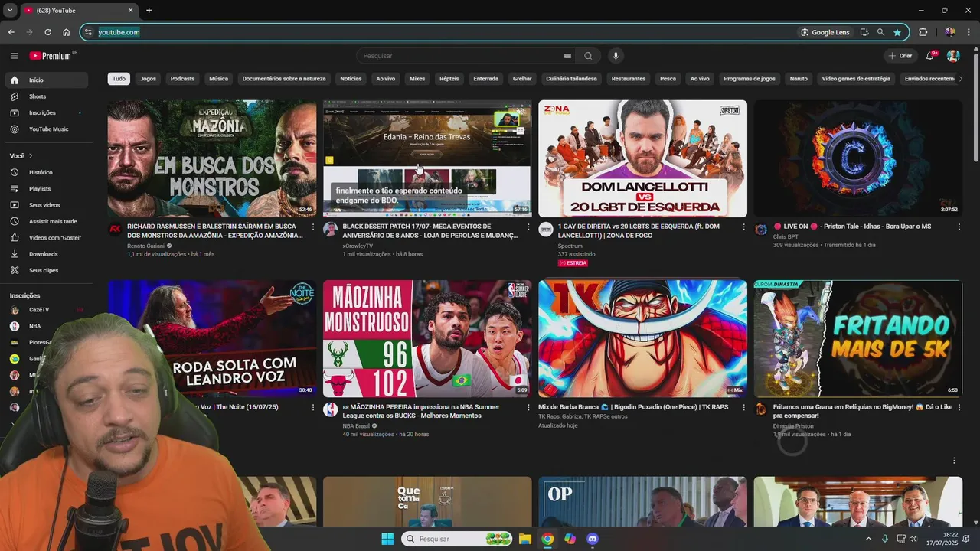Select the Tudo filter chip
The width and height of the screenshot is (980, 551).
119,79
